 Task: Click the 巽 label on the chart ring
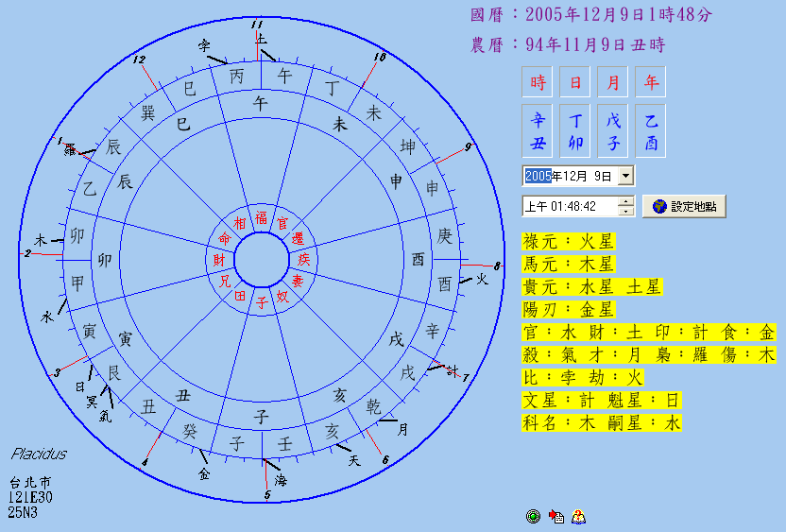[148, 112]
